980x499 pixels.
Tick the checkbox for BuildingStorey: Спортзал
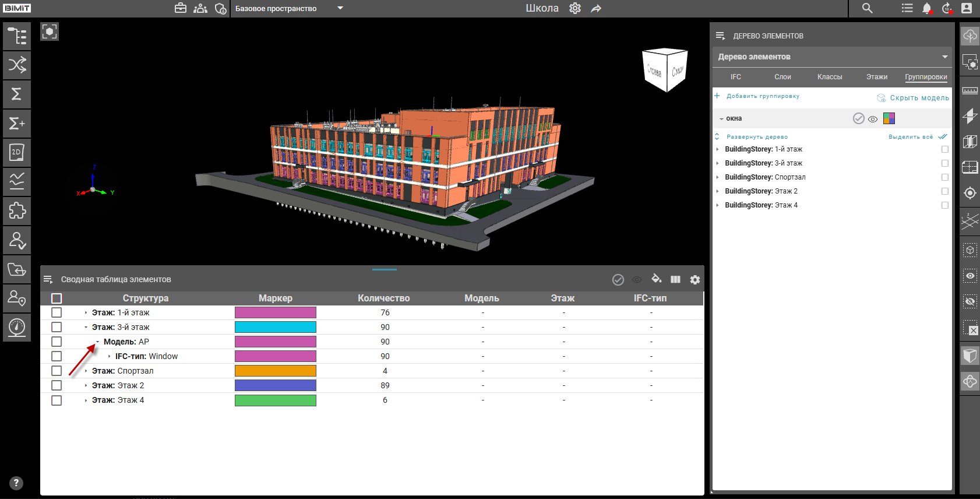(x=944, y=177)
